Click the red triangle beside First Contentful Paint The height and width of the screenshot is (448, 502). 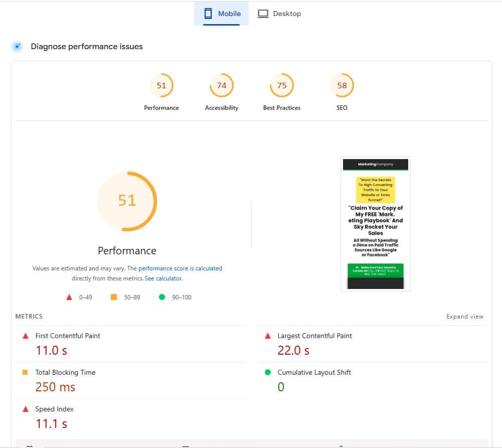click(25, 335)
